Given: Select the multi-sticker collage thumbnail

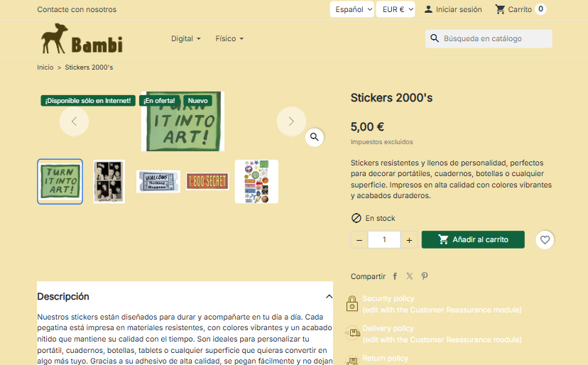Looking at the screenshot, I should 256,182.
